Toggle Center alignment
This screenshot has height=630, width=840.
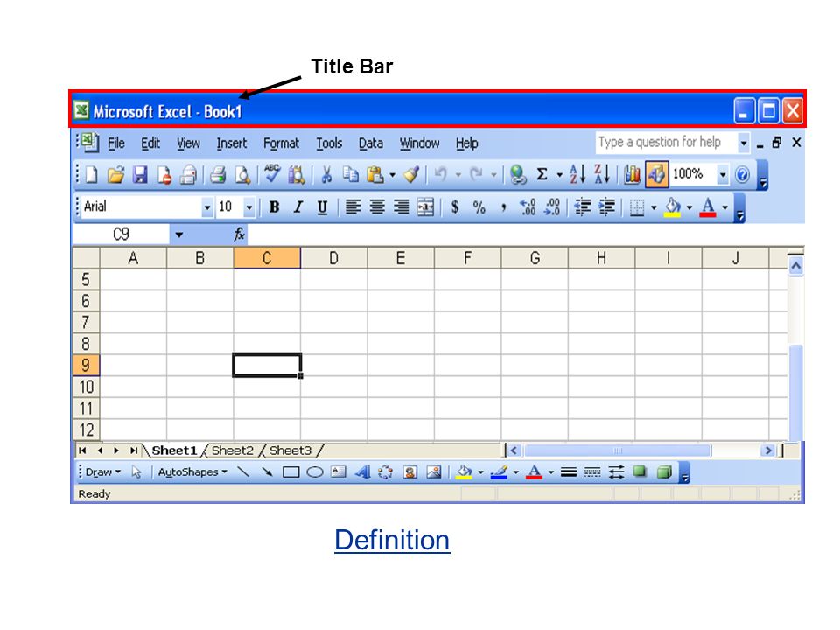pos(377,206)
